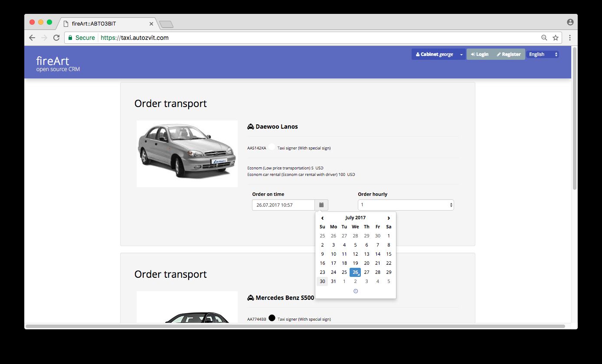Open Chrome's three-dot menu

(570, 38)
